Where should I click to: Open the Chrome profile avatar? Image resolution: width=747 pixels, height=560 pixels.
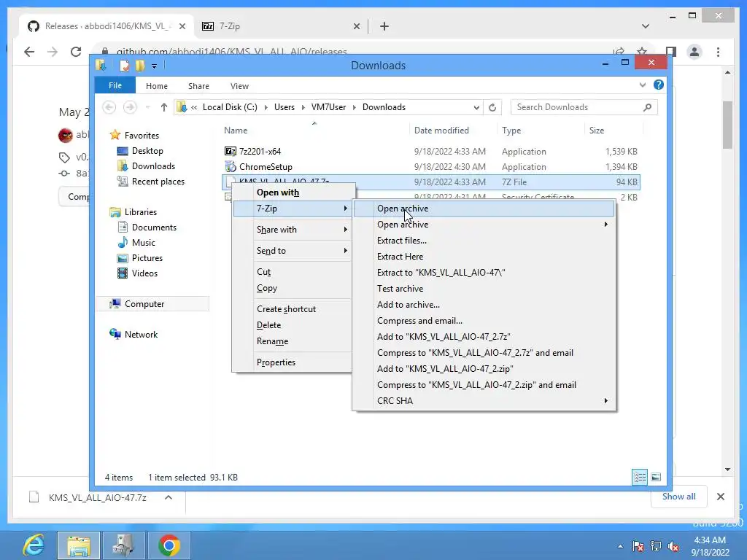point(694,52)
